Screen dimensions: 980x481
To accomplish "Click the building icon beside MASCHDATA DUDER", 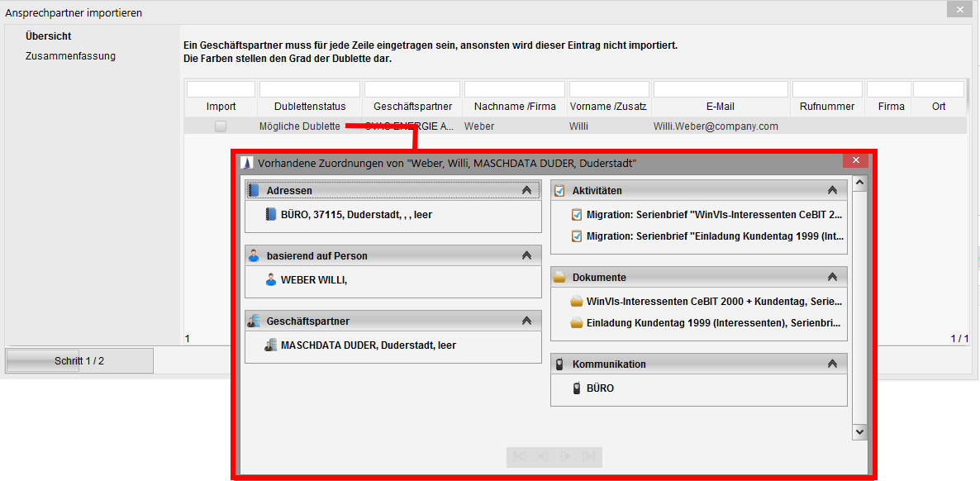I will tap(271, 345).
